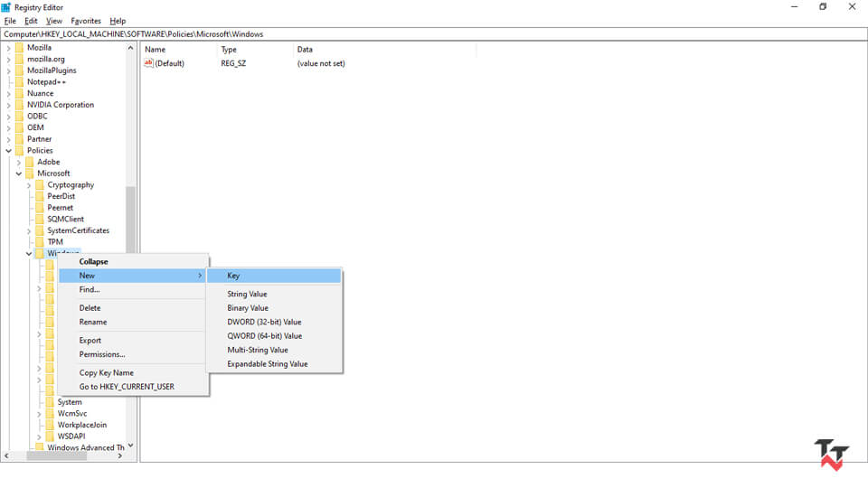Click the Name column header
This screenshot has height=488, width=868.
click(178, 49)
